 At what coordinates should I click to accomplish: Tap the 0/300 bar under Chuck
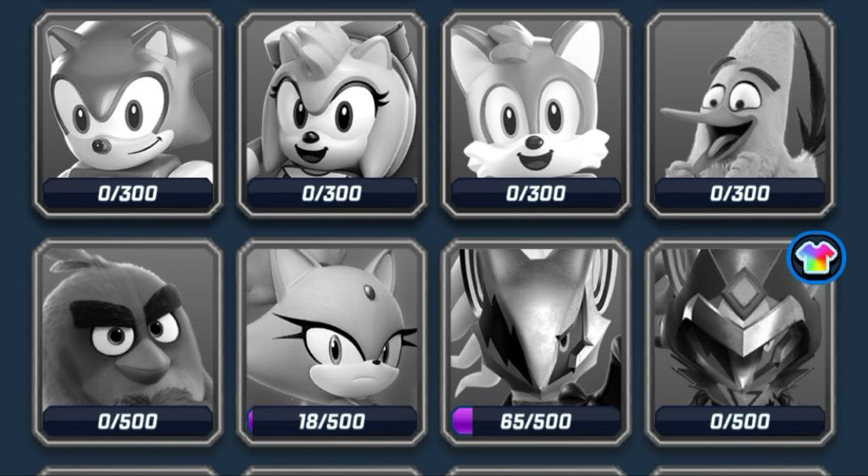(x=740, y=193)
